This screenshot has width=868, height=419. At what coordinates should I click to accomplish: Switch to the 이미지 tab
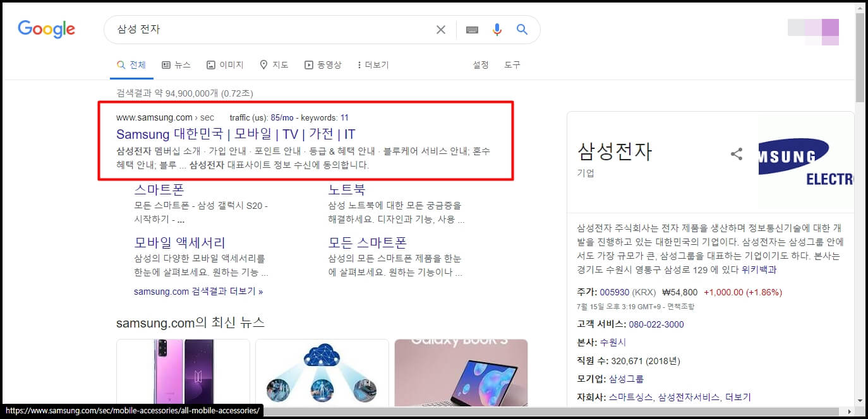[225, 65]
